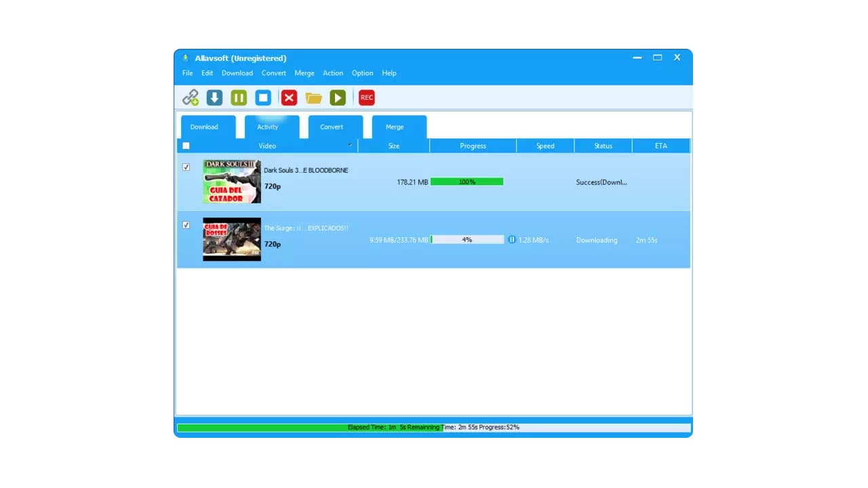Viewport: 868px width, 488px height.
Task: Uncheck the Dark Souls 3 download entry
Action: pos(186,167)
